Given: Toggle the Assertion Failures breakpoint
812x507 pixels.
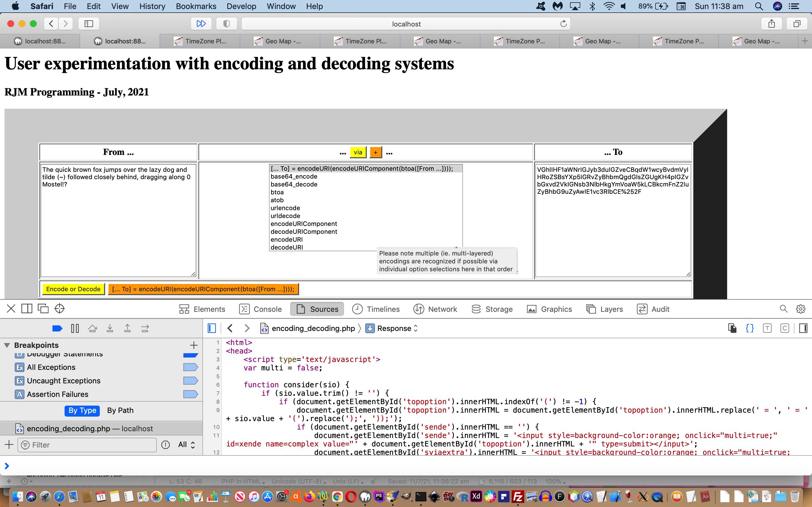Looking at the screenshot, I should point(190,394).
